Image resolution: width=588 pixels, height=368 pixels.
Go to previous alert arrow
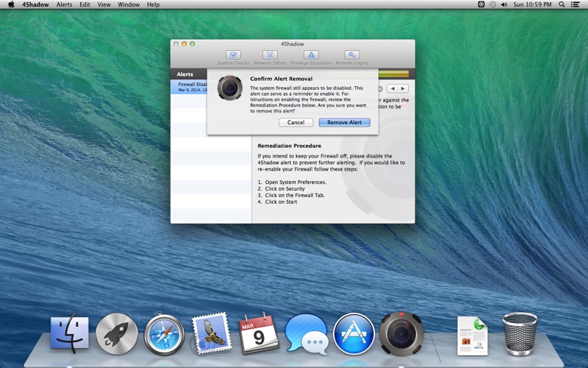392,88
